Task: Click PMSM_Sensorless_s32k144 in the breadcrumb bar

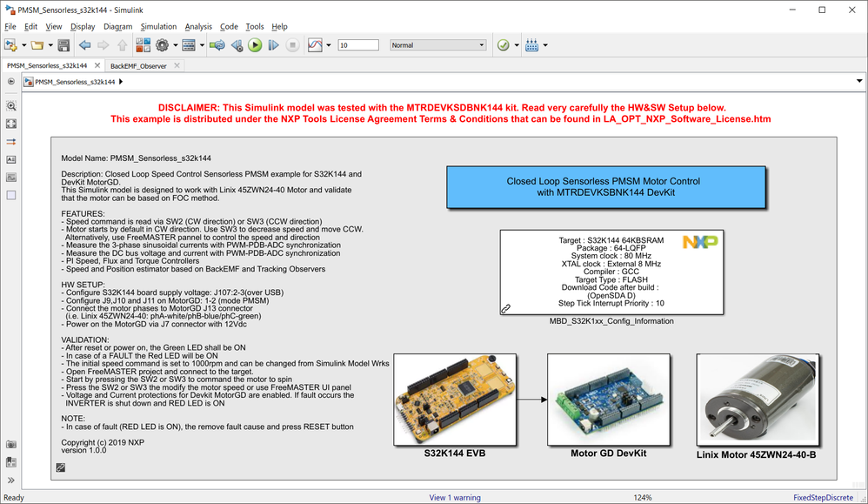Action: pyautogui.click(x=75, y=82)
